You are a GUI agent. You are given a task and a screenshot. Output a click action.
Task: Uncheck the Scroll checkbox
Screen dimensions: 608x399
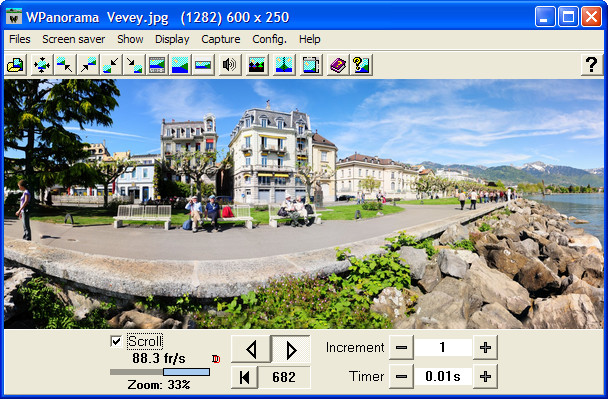[x=116, y=342]
